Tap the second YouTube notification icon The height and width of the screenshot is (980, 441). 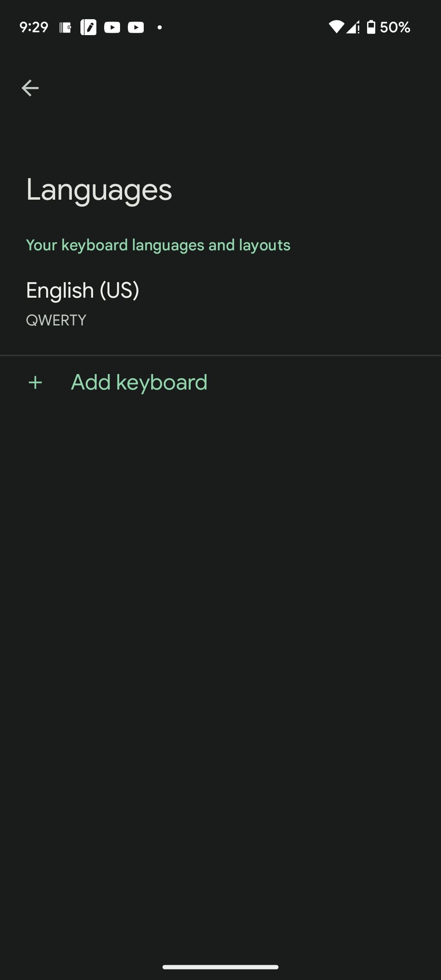pyautogui.click(x=135, y=27)
